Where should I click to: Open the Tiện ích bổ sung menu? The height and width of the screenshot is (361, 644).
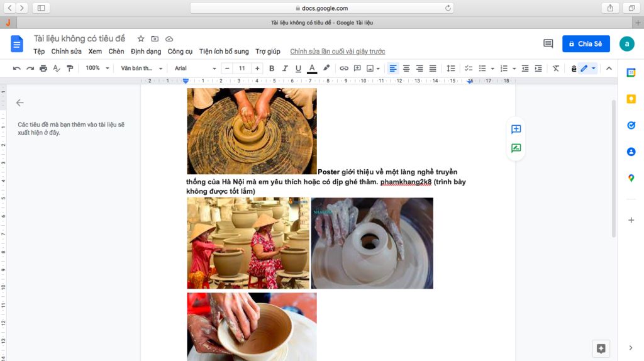point(224,52)
